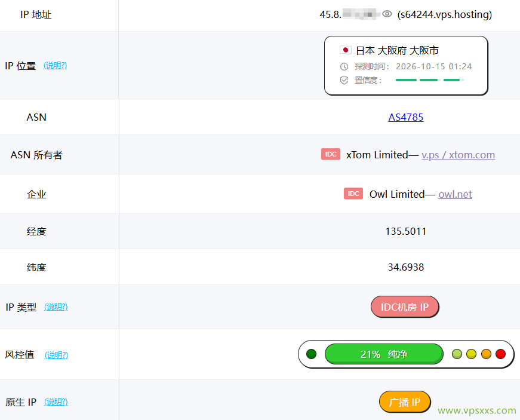Click the Japan flag icon
This screenshot has height=420, width=520.
click(346, 50)
